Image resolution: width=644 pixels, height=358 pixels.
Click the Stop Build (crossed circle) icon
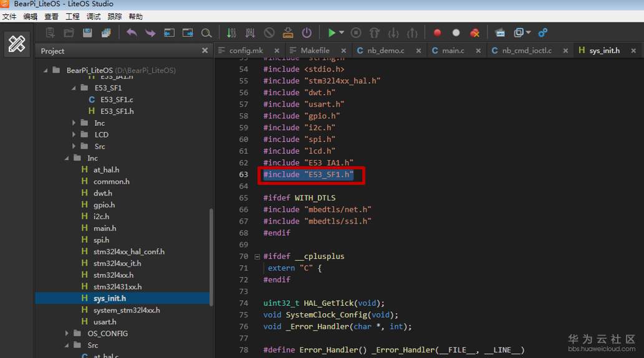pyautogui.click(x=269, y=33)
